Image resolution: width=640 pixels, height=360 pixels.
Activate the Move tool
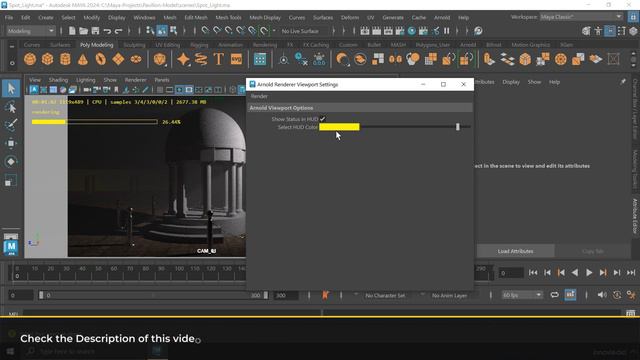[x=11, y=143]
